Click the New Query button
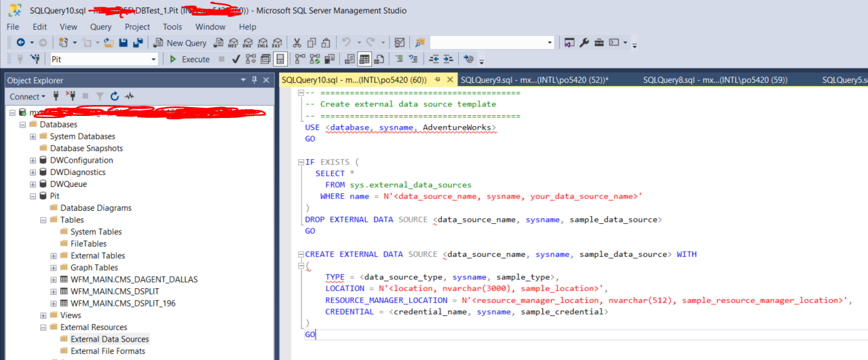 (x=178, y=43)
